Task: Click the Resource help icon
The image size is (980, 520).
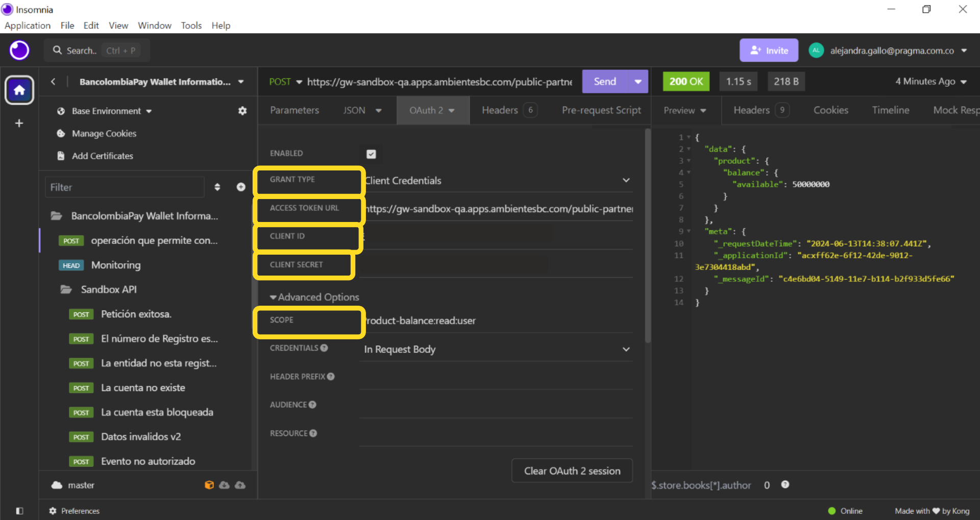Action: tap(313, 433)
